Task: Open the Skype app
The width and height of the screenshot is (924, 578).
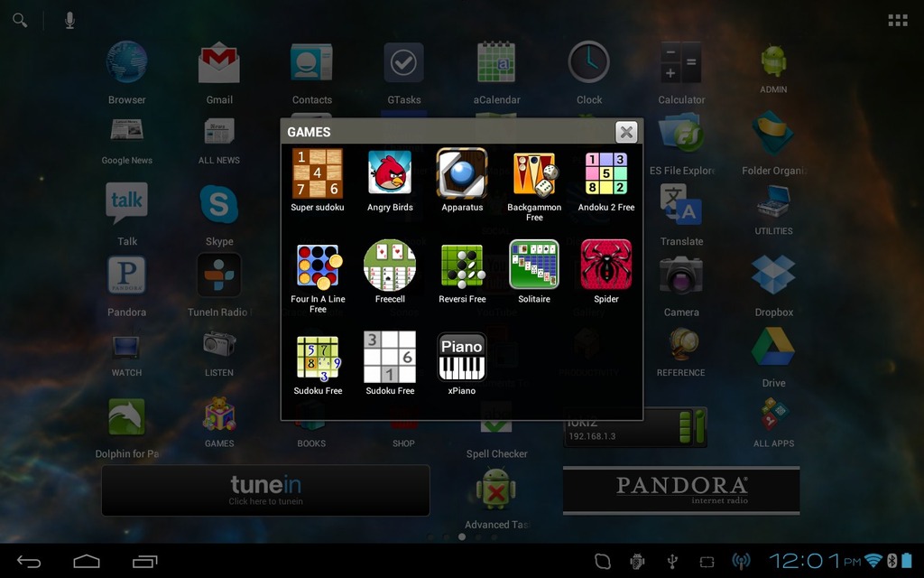Action: (x=219, y=203)
